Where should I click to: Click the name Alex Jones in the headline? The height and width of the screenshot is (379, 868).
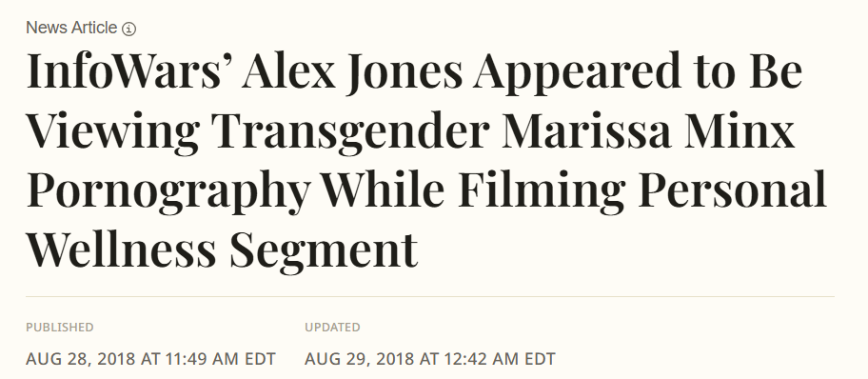pyautogui.click(x=351, y=71)
